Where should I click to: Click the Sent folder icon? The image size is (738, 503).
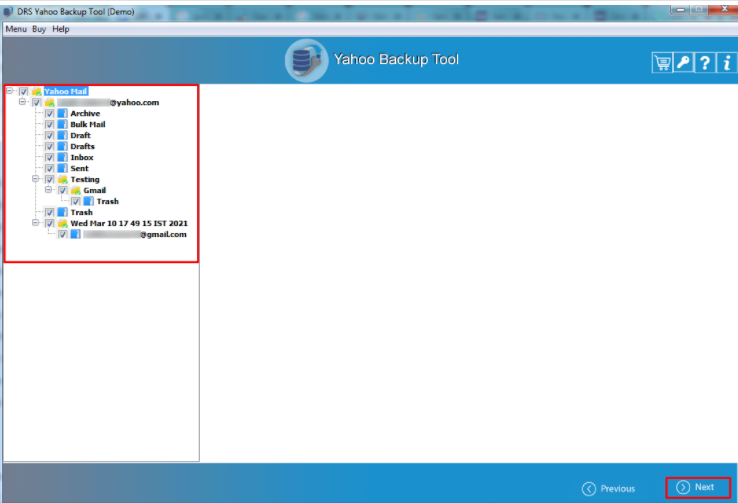[x=63, y=168]
